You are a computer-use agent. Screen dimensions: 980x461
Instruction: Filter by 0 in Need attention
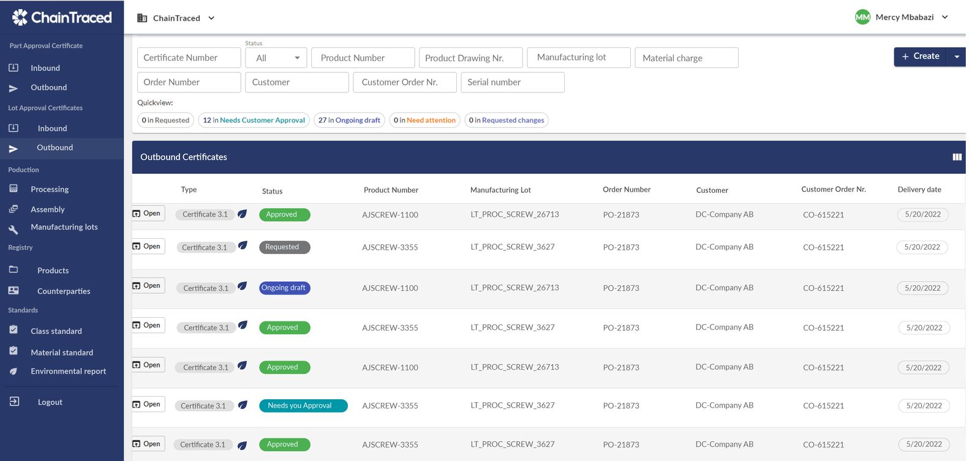424,120
